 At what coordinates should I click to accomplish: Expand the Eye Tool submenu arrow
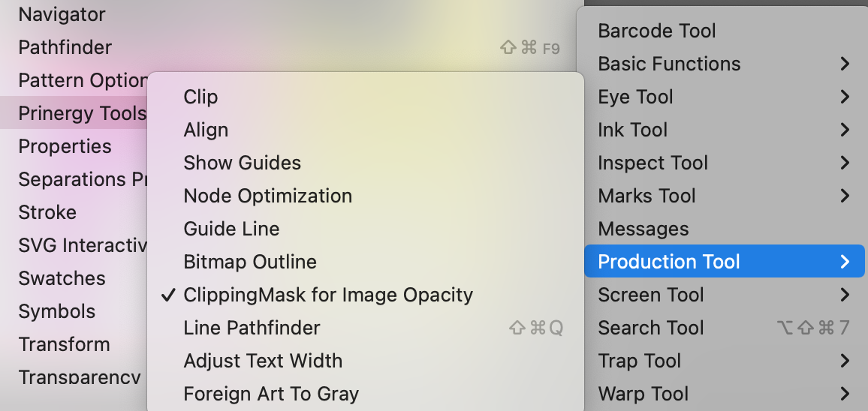click(x=845, y=97)
